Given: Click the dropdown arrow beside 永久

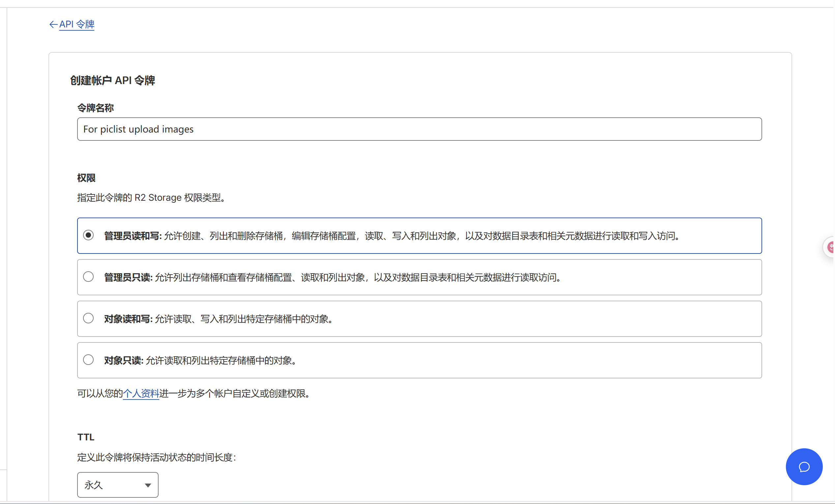Looking at the screenshot, I should (147, 485).
